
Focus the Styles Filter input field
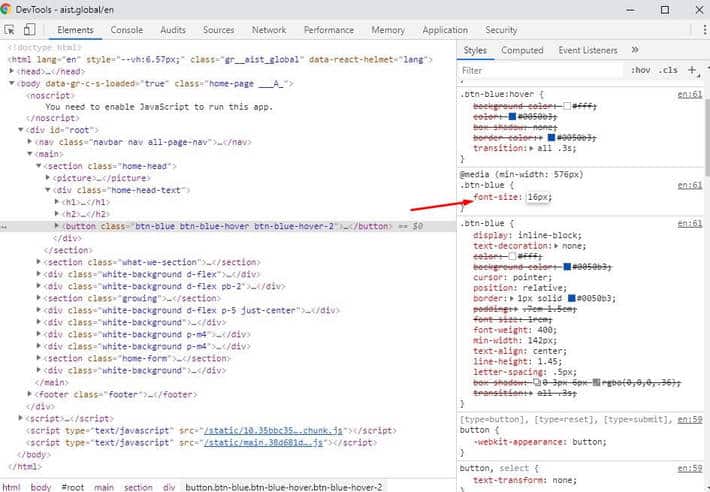click(541, 71)
